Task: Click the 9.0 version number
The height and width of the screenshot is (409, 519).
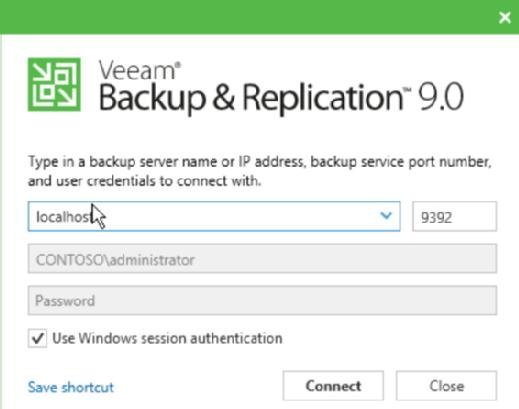Action: point(441,97)
